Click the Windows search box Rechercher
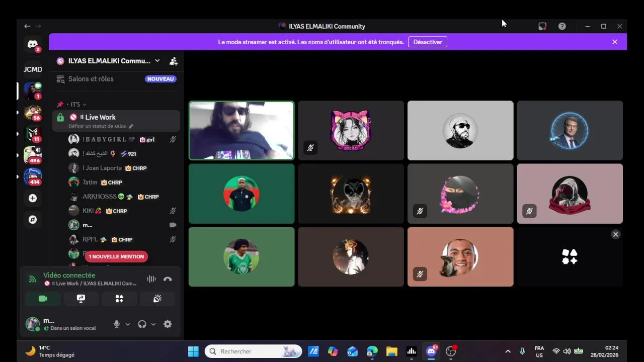Screen dimensions: 644x362 pyautogui.click(x=253, y=351)
